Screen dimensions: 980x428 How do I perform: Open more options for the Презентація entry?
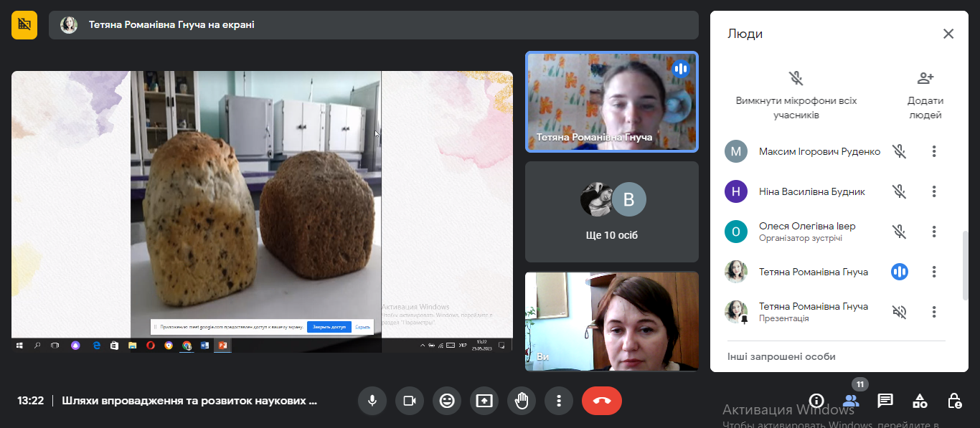click(934, 312)
